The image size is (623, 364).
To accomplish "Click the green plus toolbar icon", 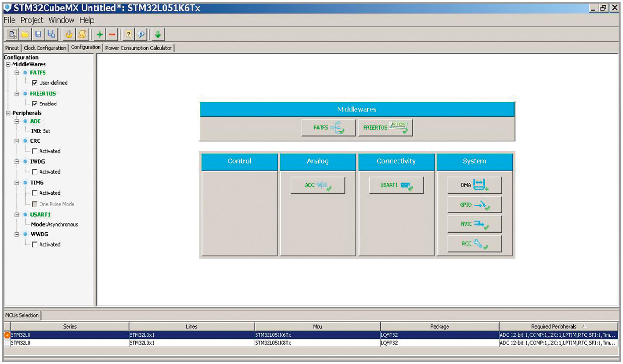I will (x=100, y=34).
